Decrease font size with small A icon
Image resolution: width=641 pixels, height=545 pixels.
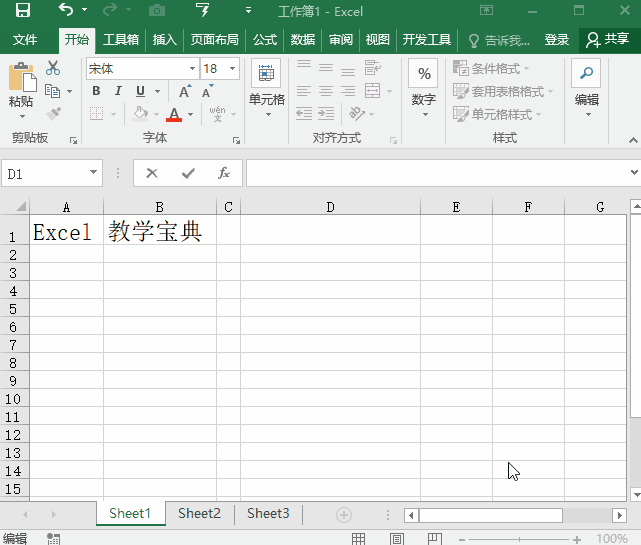click(x=208, y=91)
